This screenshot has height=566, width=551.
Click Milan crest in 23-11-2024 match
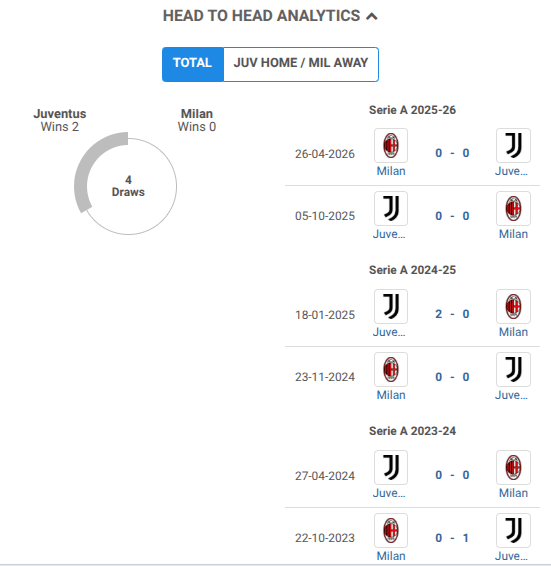click(x=391, y=370)
